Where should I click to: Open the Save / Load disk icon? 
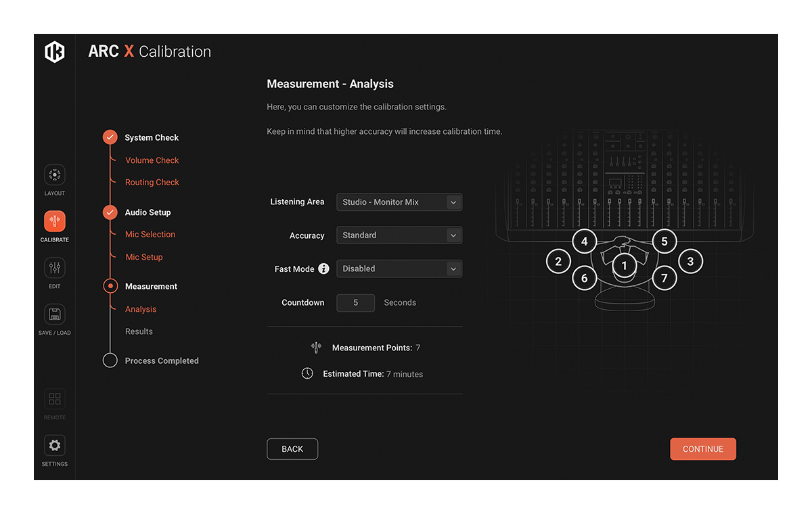(55, 314)
